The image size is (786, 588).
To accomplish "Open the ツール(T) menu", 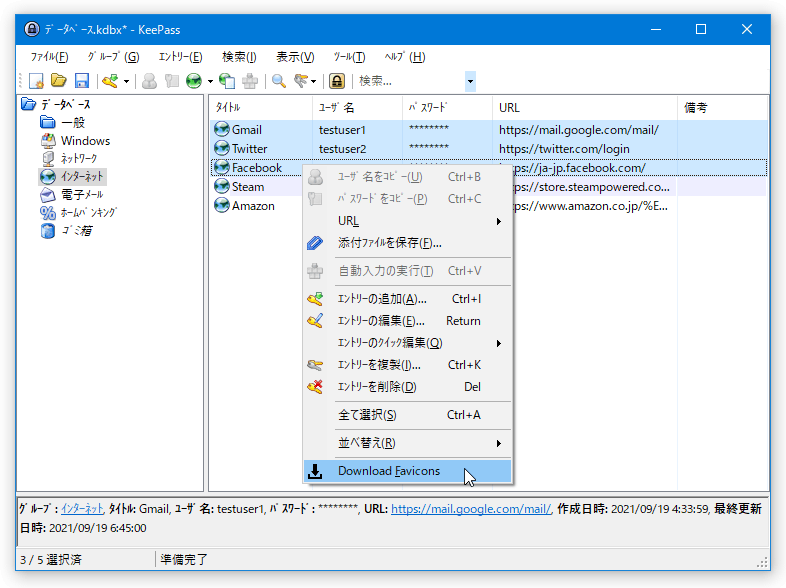I will pos(349,57).
